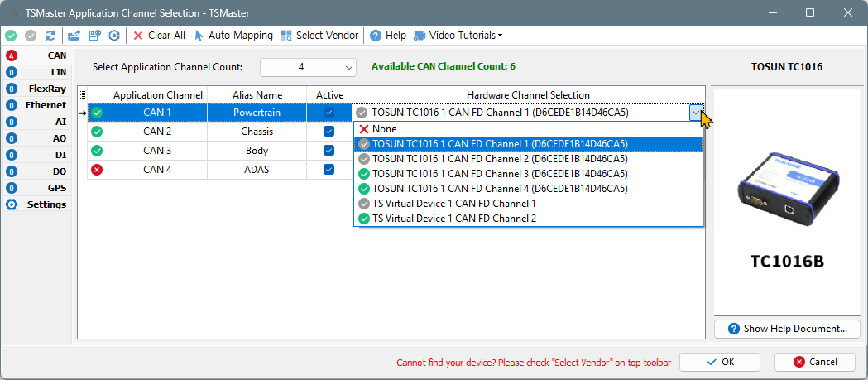Image resolution: width=868 pixels, height=380 pixels.
Task: Run Auto Mapping from toolbar
Action: pyautogui.click(x=233, y=36)
